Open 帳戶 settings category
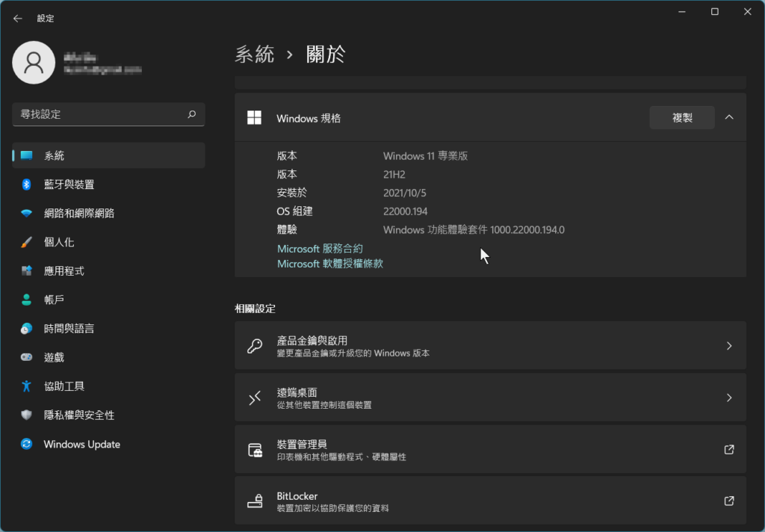 coord(108,299)
